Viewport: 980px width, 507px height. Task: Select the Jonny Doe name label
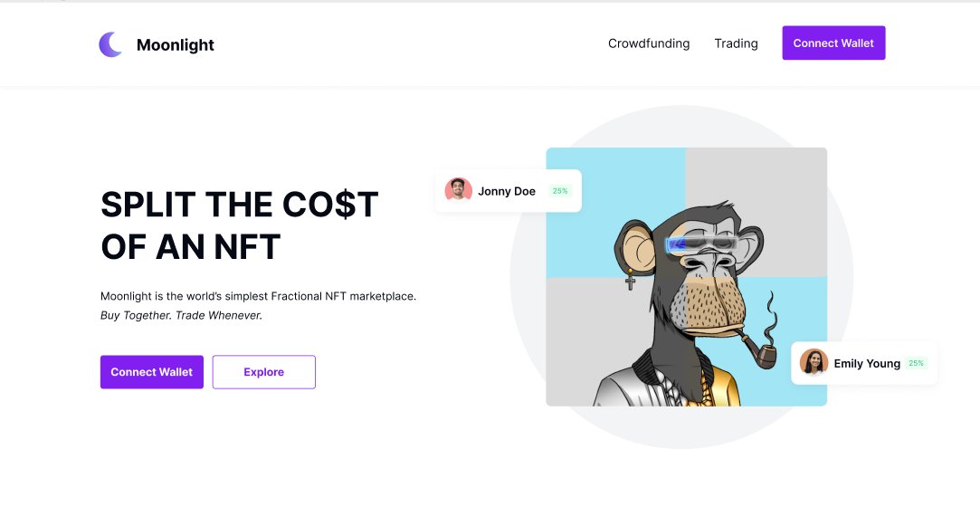[507, 191]
